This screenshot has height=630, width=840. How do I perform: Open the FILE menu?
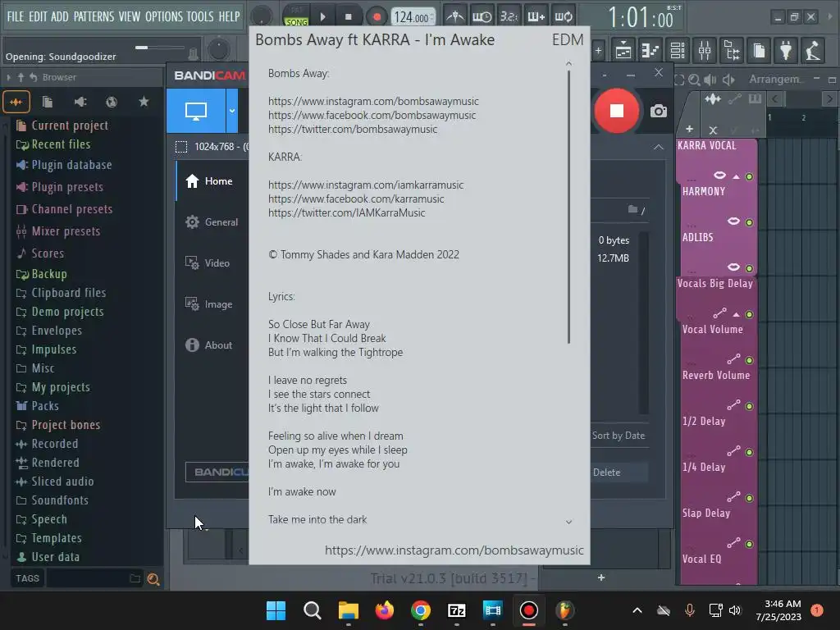click(15, 16)
